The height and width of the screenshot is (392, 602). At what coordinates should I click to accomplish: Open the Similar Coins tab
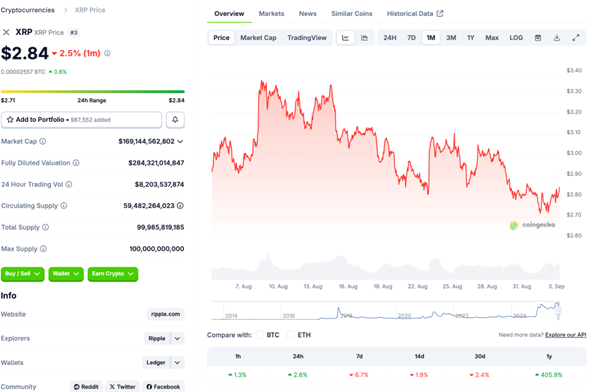tap(352, 13)
